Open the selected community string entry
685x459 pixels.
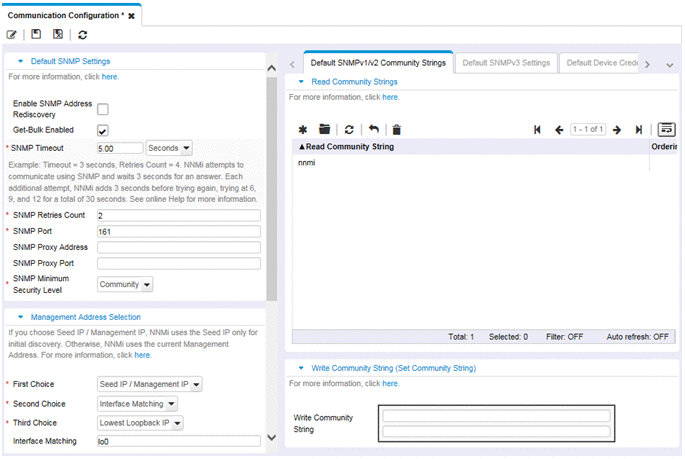click(x=324, y=130)
